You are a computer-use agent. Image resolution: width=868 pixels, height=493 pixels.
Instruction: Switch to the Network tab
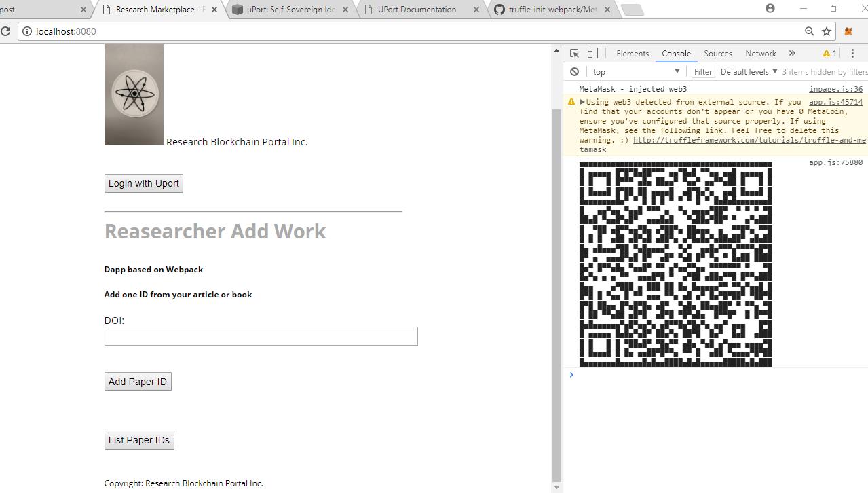coord(761,54)
